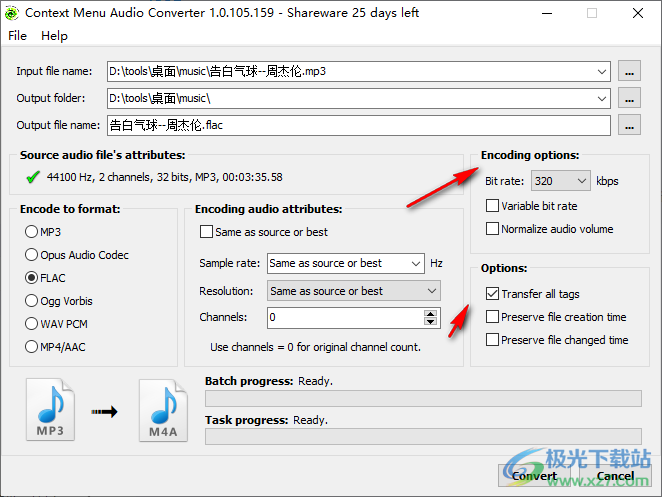Close the converter window
Viewport: 662px width, 497px height.
tap(638, 14)
